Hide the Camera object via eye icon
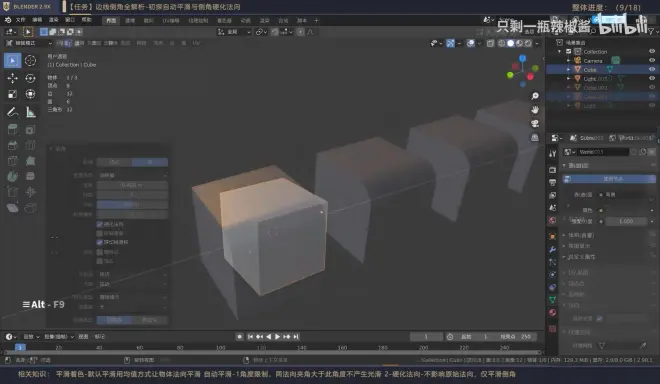 coord(652,60)
